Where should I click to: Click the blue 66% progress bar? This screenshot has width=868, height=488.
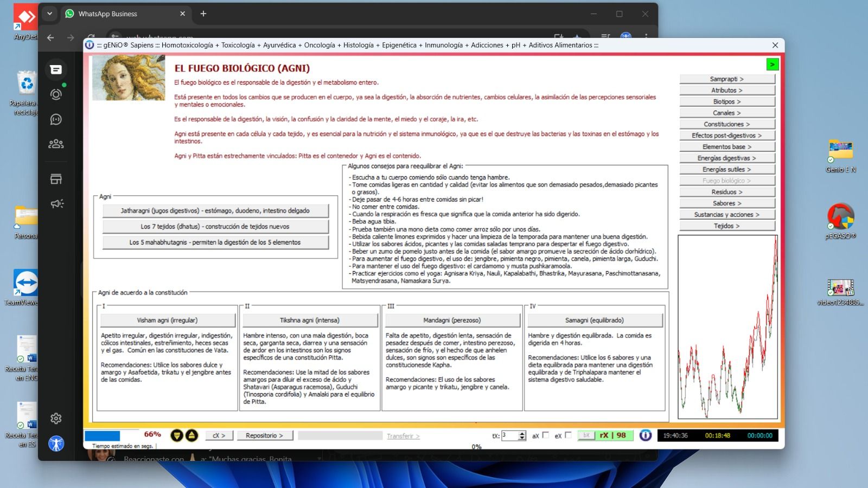102,435
